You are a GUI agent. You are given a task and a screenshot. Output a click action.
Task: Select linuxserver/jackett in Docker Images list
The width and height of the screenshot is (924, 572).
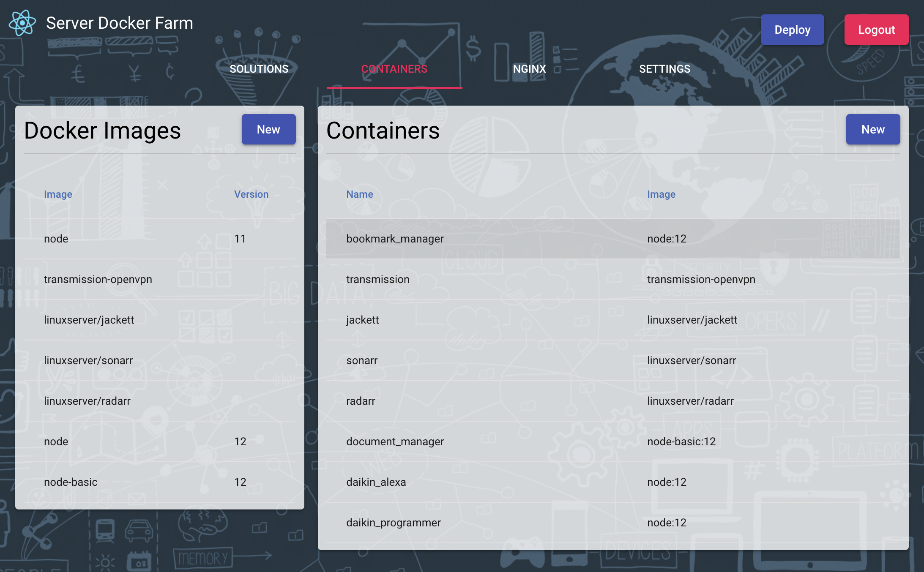(160, 320)
